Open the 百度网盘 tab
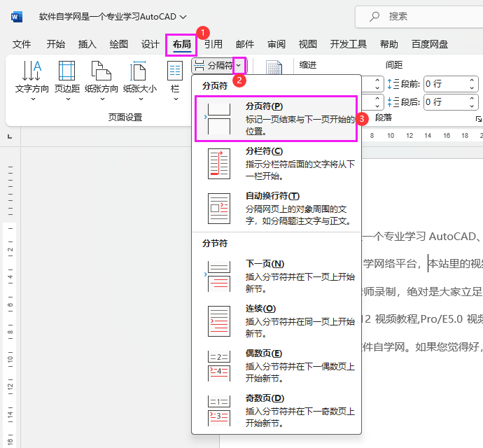This screenshot has width=483, height=448. [x=430, y=44]
